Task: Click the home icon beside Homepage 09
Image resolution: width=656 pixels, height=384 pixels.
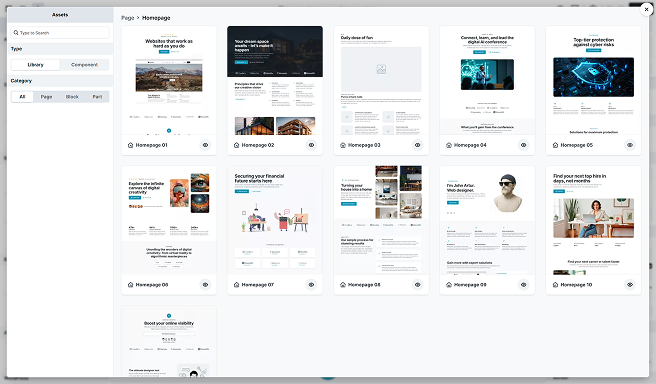Action: click(x=449, y=285)
